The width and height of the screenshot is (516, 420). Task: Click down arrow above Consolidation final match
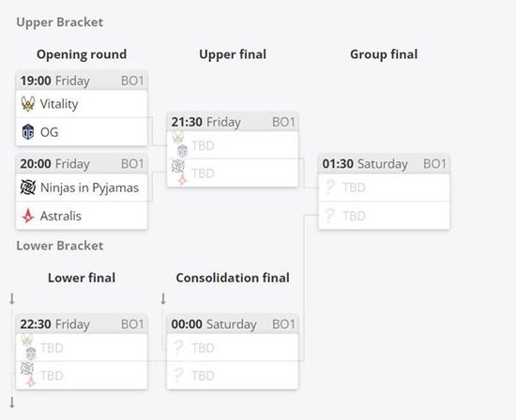(x=163, y=299)
